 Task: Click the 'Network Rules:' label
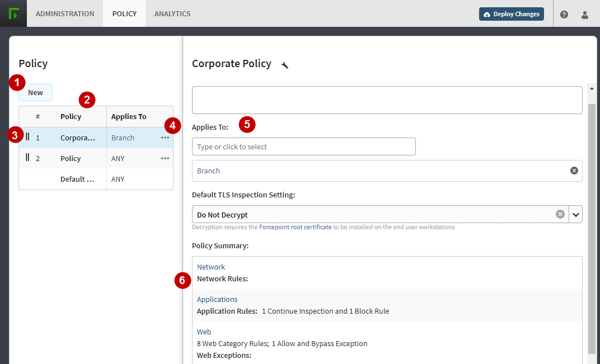point(222,279)
